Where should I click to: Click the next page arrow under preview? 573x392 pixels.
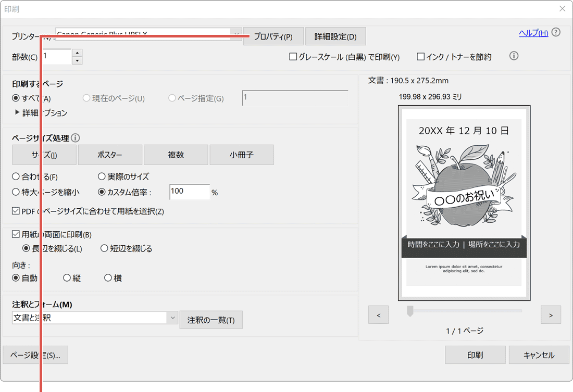551,314
